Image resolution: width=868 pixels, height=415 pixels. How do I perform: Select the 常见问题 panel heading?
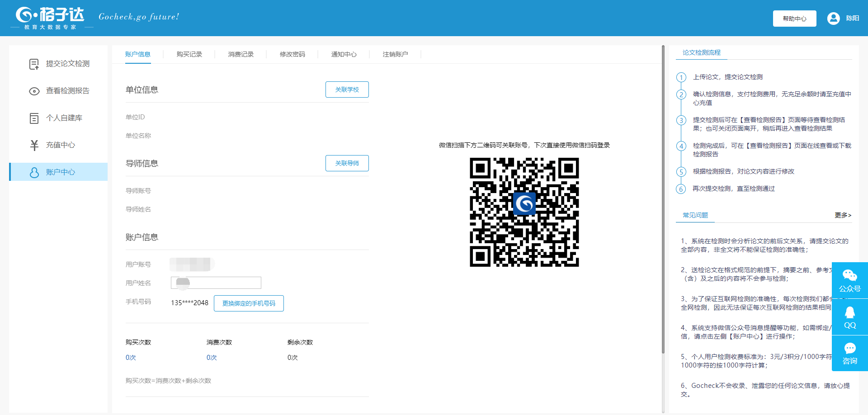(695, 215)
